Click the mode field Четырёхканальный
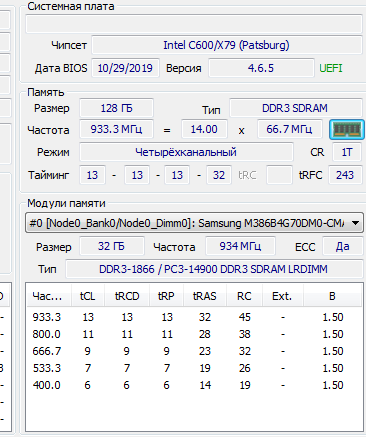The width and height of the screenshot is (366, 437). click(x=186, y=152)
